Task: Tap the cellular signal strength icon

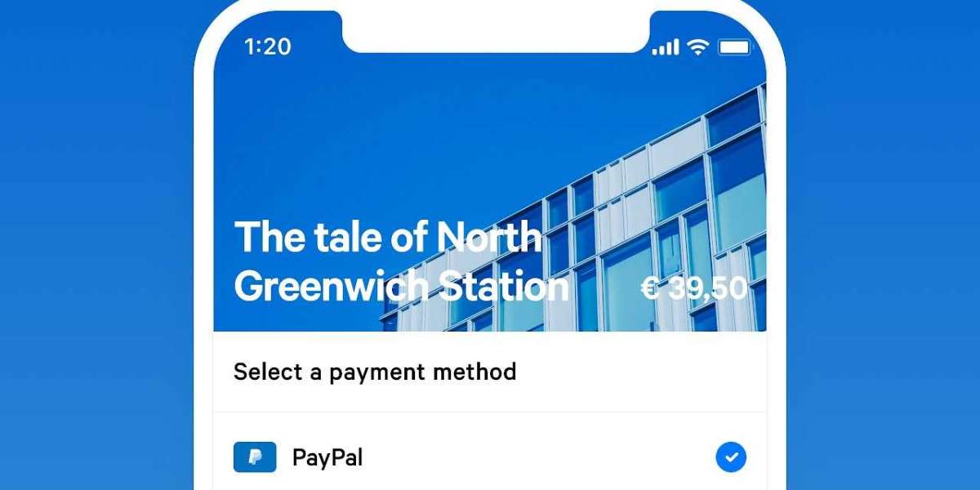Action: (665, 47)
